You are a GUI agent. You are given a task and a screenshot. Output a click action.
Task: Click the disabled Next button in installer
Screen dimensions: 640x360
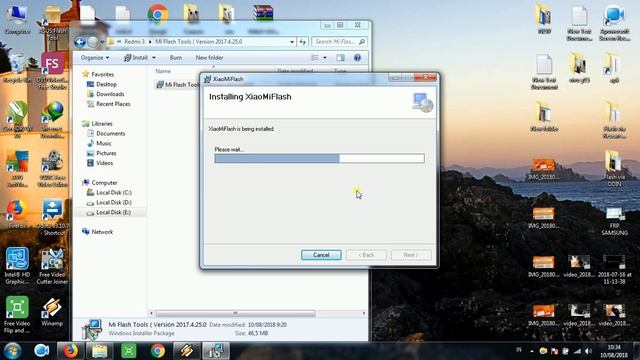click(411, 255)
